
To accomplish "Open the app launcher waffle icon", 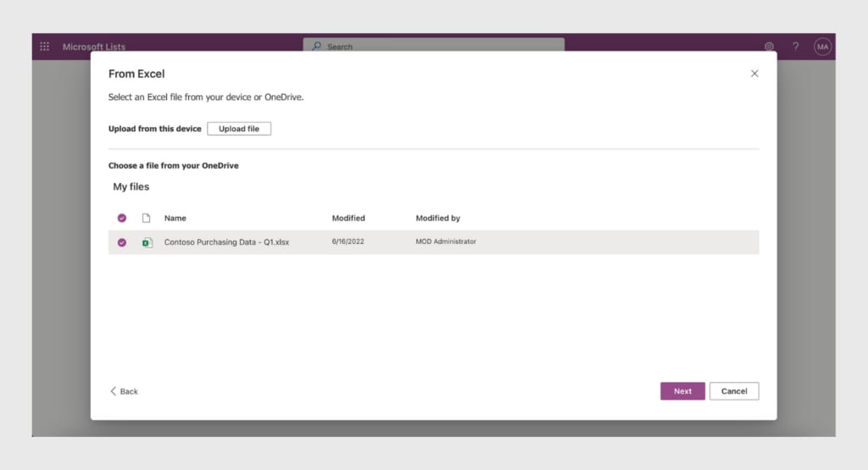I will (x=45, y=47).
